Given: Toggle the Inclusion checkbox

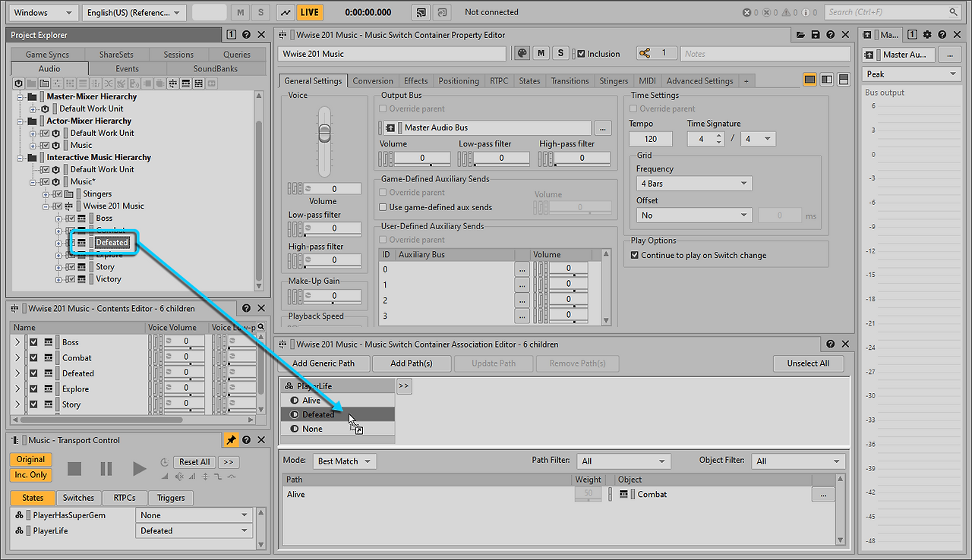Looking at the screenshot, I should [581, 54].
